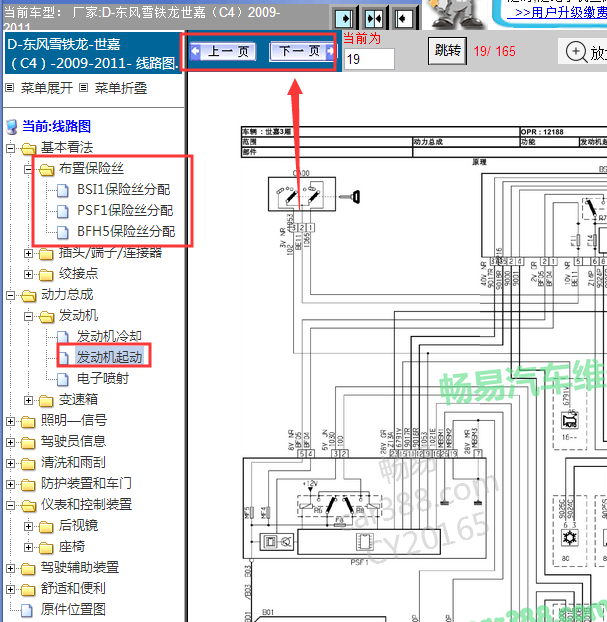Click the 座椅 folder icon

click(x=46, y=548)
